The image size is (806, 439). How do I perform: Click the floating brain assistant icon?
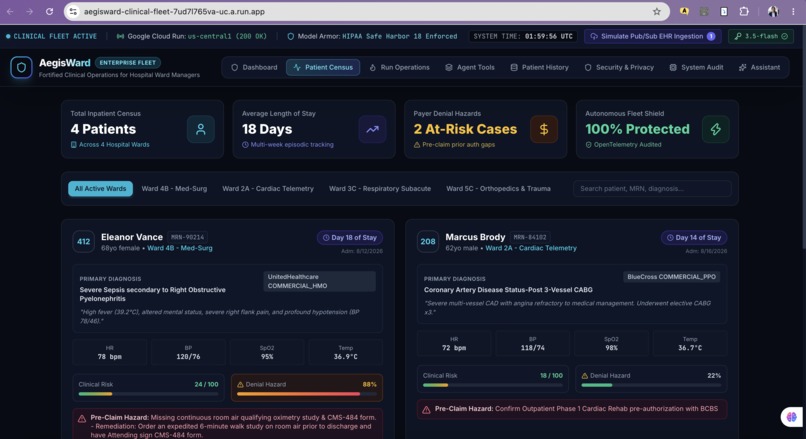tap(792, 416)
